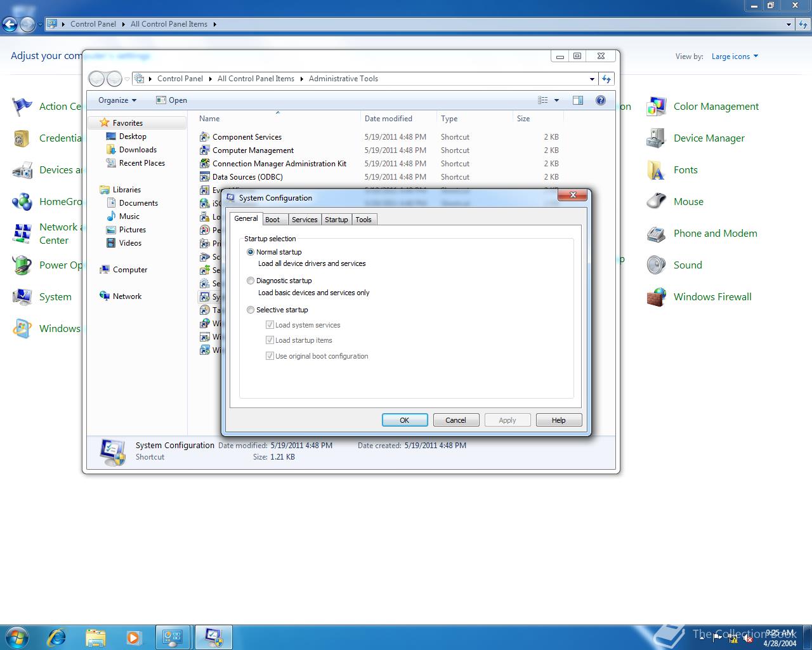Image resolution: width=812 pixels, height=650 pixels.
Task: Switch to the Startup tab
Action: (336, 220)
